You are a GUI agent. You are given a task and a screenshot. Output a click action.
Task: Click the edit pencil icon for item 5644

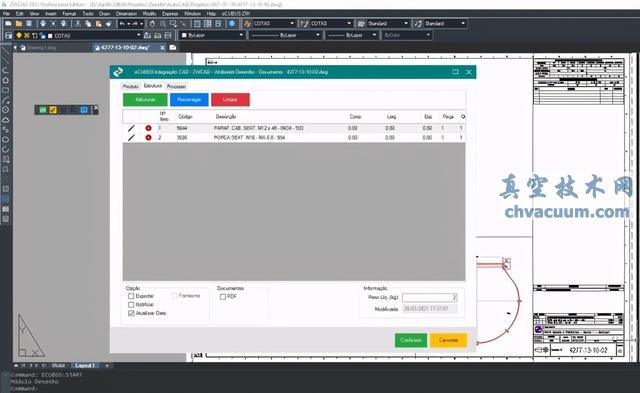131,128
